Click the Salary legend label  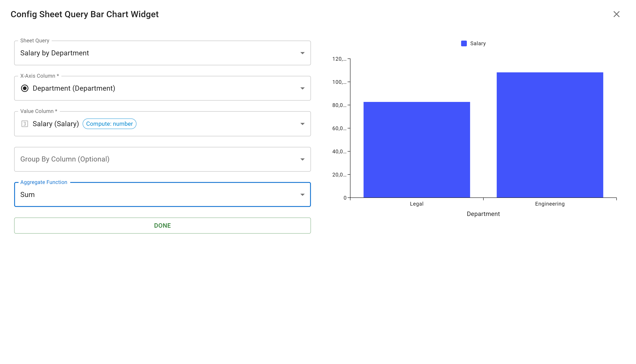pyautogui.click(x=478, y=43)
